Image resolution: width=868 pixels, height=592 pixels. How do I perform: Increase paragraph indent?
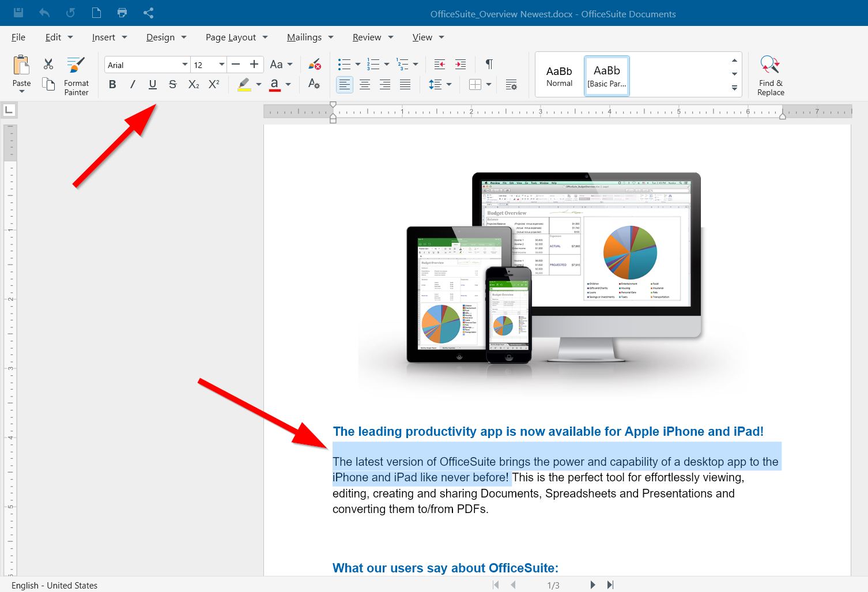(x=461, y=64)
